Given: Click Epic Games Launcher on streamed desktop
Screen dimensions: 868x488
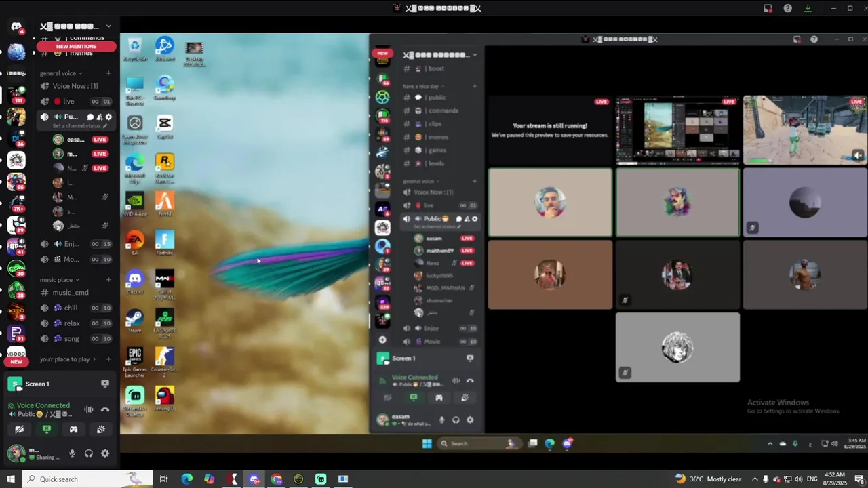Looking at the screenshot, I should pyautogui.click(x=135, y=363).
